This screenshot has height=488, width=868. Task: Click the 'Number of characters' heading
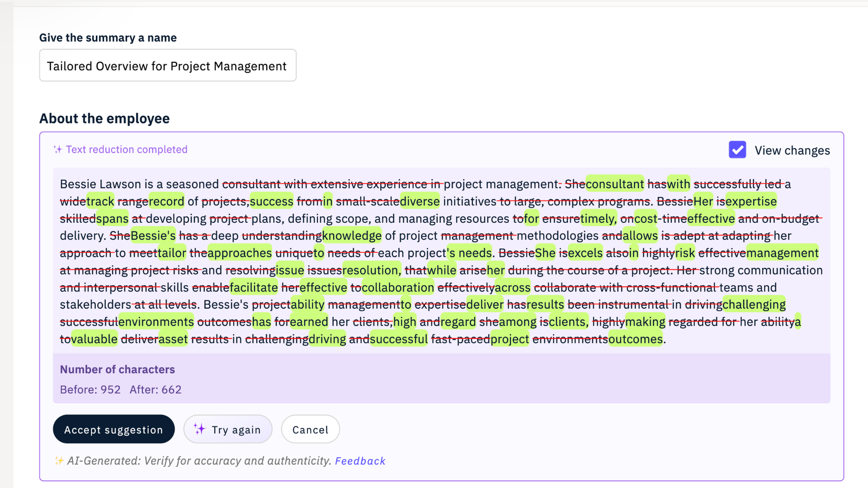[118, 370]
